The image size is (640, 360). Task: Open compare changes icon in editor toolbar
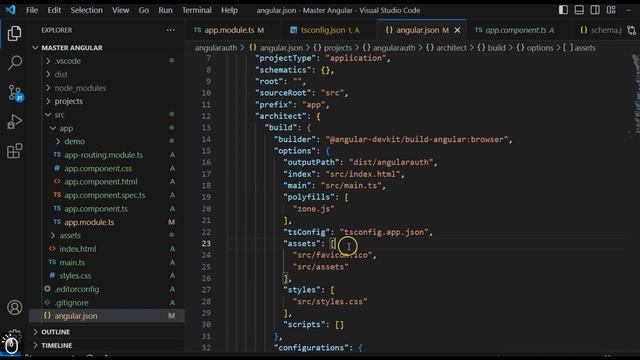[631, 30]
